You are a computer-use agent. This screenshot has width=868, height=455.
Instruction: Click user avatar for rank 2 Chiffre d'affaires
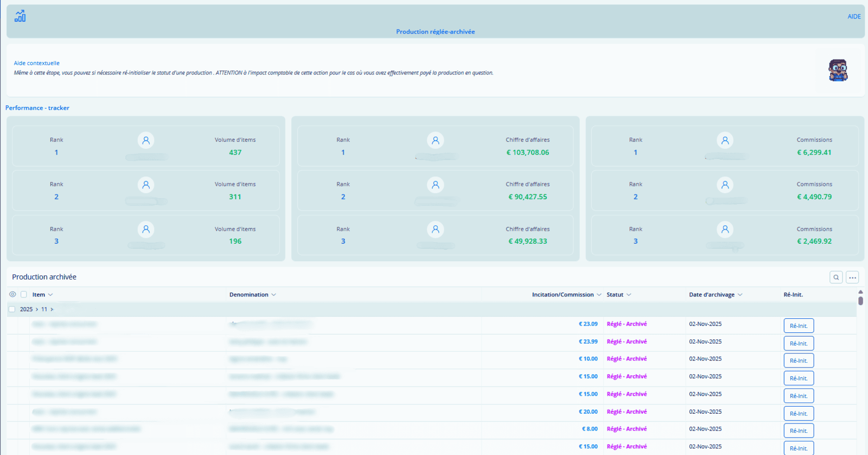(x=435, y=185)
